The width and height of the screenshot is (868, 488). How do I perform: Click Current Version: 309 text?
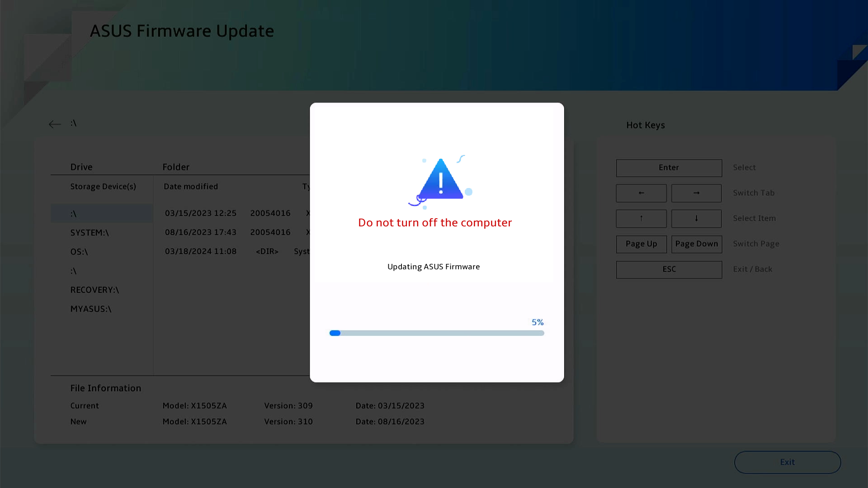click(288, 406)
